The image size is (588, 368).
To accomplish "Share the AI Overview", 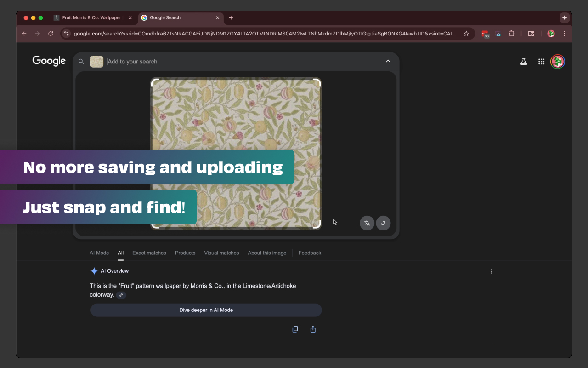I will tap(313, 329).
